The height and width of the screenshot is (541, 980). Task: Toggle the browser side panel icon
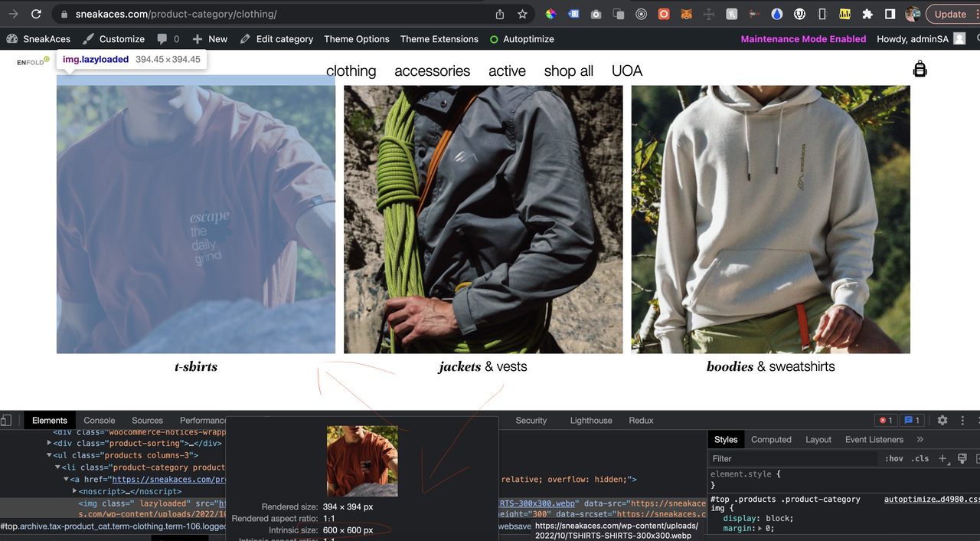(x=890, y=14)
